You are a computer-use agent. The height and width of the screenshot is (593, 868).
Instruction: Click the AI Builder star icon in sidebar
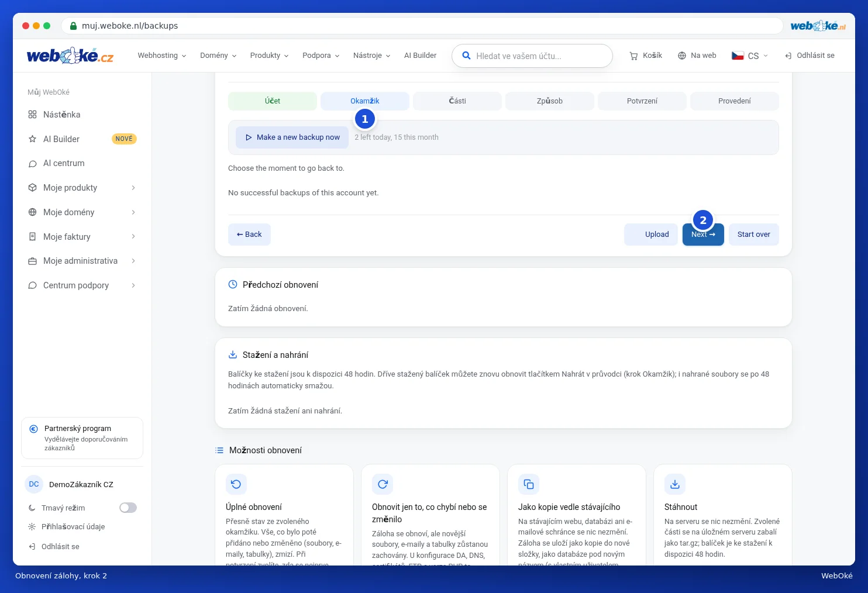tap(33, 139)
